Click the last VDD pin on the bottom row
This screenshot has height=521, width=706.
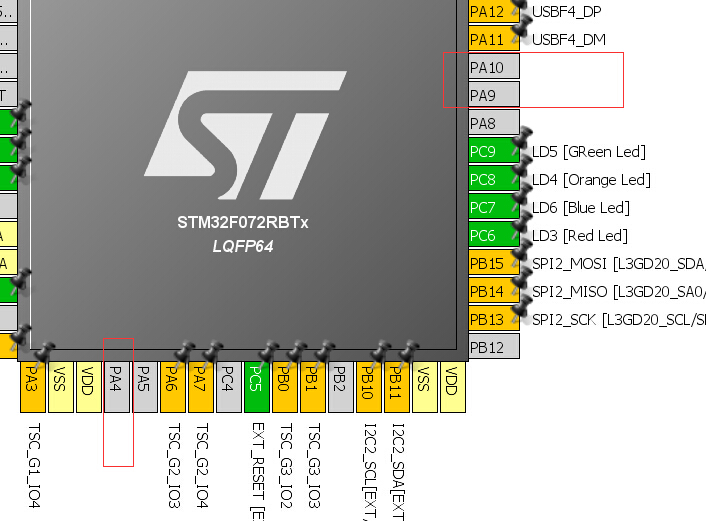pos(453,386)
